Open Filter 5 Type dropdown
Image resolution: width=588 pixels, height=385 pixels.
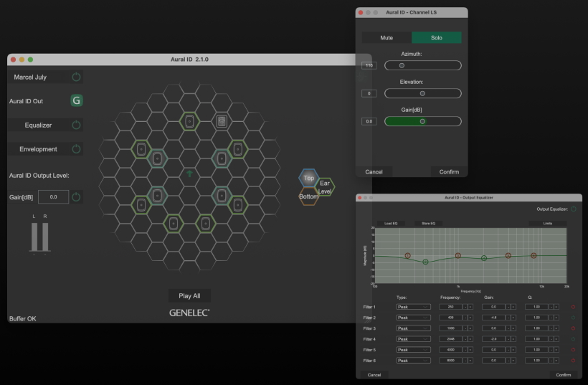[413, 350]
